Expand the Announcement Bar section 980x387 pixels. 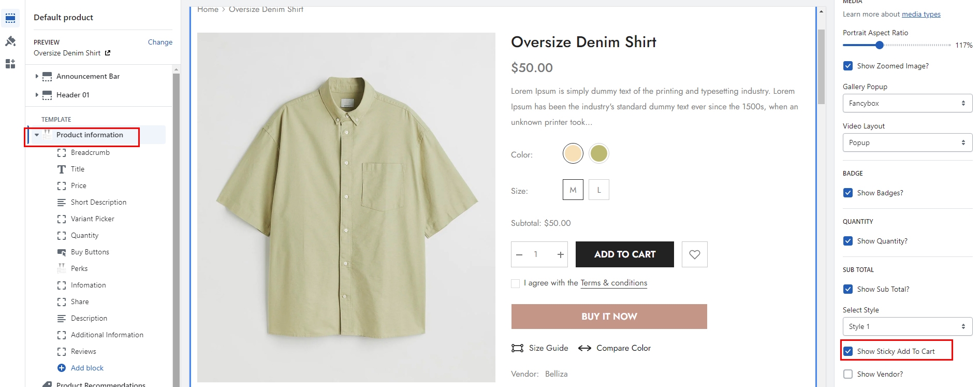(x=37, y=76)
